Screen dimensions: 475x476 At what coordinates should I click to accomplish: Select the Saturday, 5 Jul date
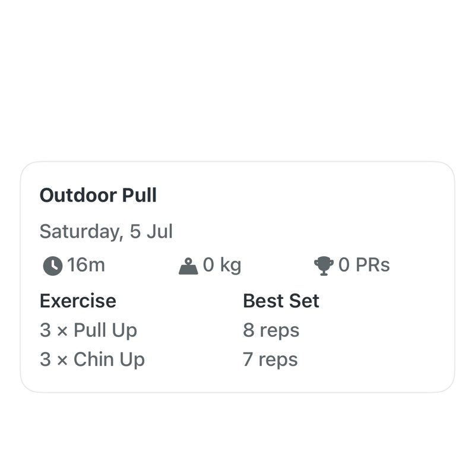(x=106, y=231)
